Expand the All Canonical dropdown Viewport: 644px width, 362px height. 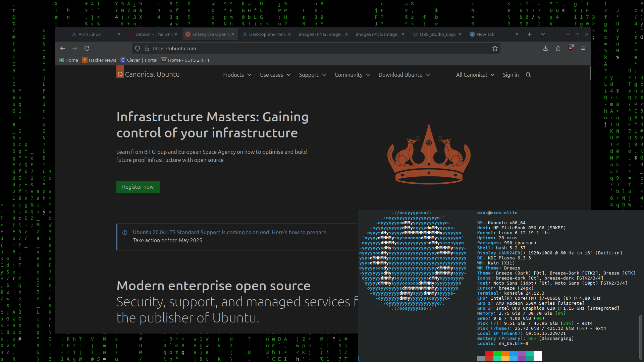tap(475, 75)
